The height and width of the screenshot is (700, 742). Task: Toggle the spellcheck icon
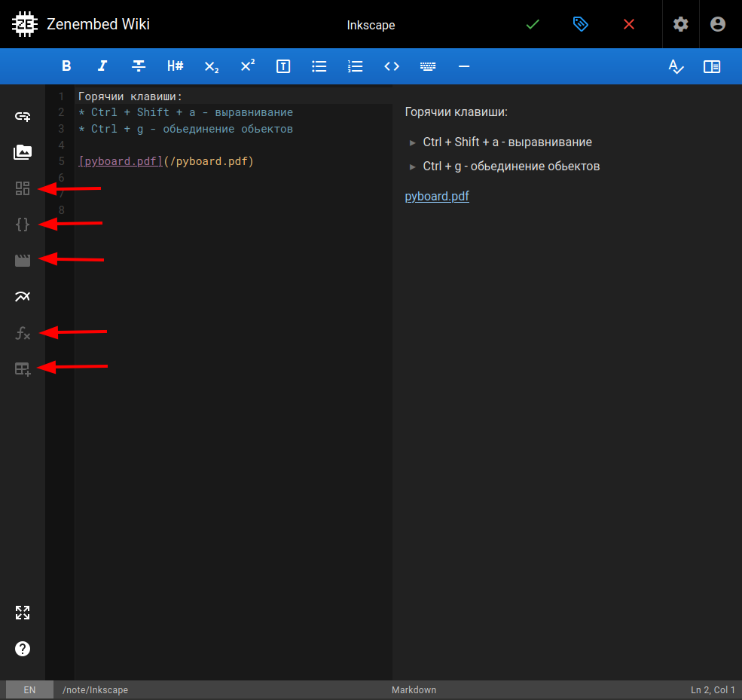[x=676, y=67]
